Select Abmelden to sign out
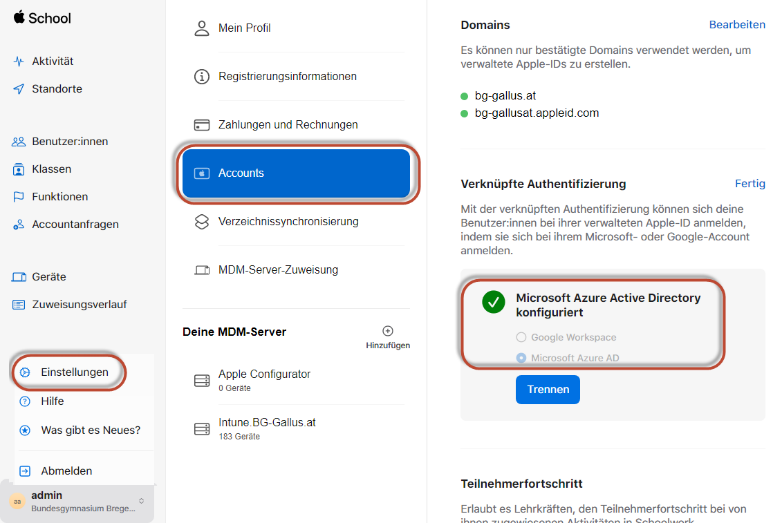Image resolution: width=773 pixels, height=523 pixels. pos(67,471)
